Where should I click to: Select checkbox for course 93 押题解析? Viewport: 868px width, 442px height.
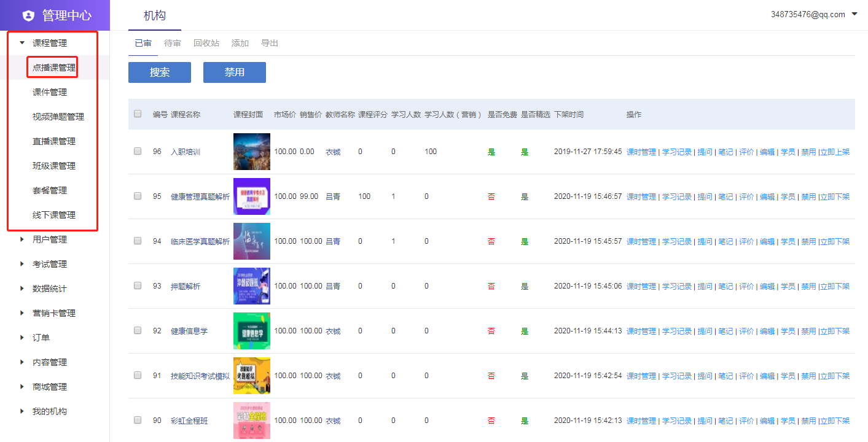pyautogui.click(x=138, y=285)
